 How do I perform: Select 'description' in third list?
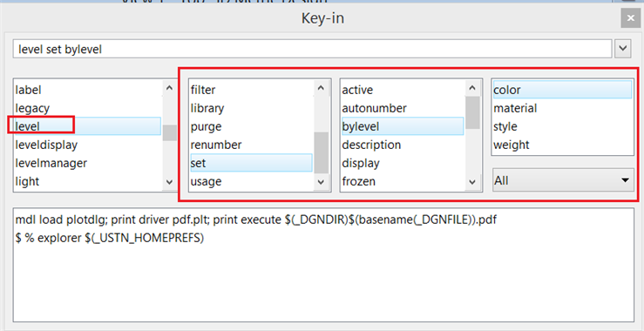coord(403,145)
